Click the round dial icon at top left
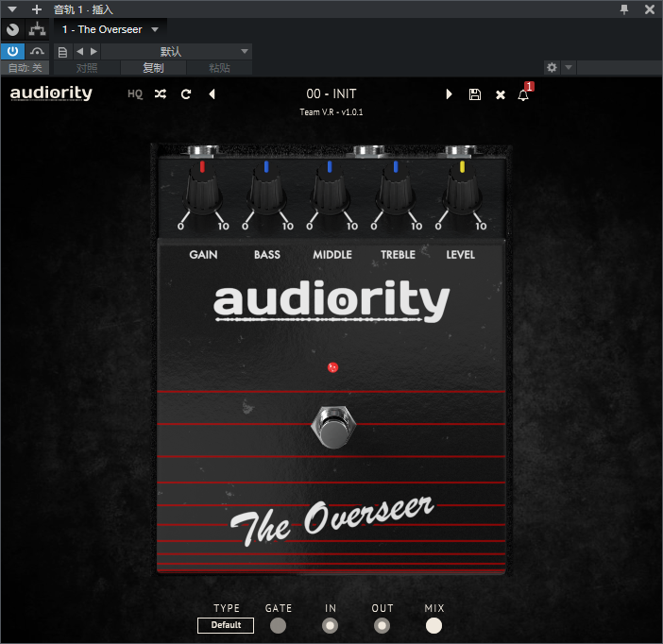663x644 pixels. [12, 29]
